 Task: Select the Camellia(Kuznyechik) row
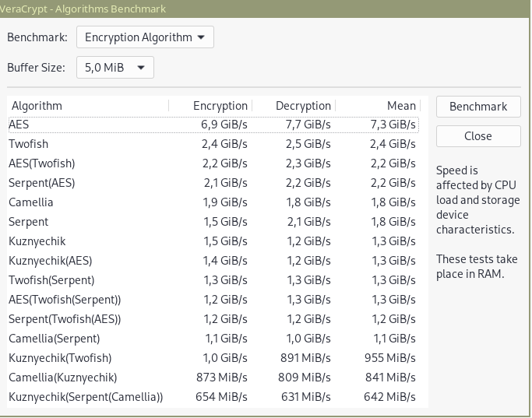point(213,378)
